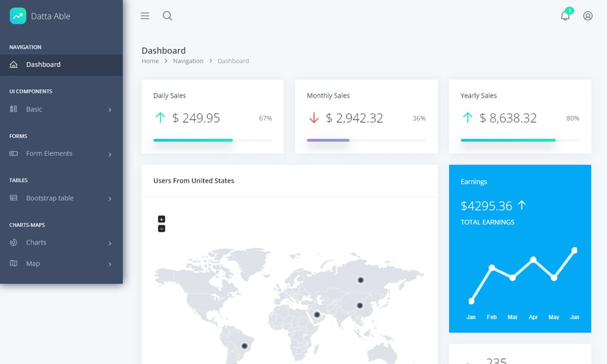This screenshot has height=364, width=607.
Task: Click the map marker over Russia
Action: click(361, 280)
